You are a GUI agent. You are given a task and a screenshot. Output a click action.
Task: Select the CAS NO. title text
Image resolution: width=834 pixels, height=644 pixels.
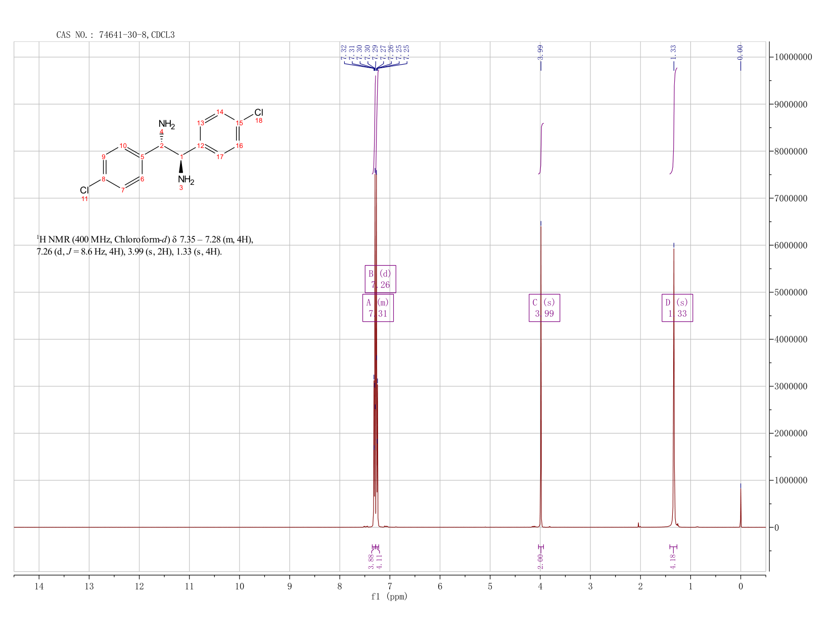click(115, 35)
